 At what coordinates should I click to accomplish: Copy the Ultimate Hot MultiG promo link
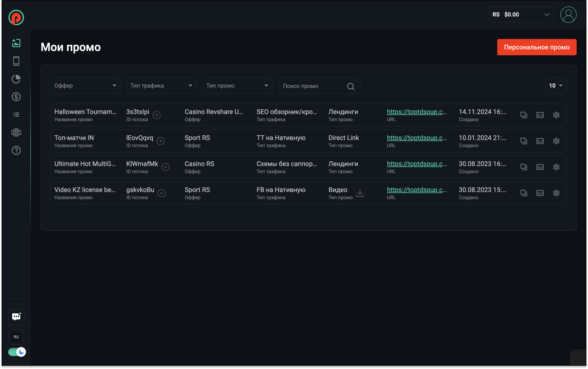524,167
